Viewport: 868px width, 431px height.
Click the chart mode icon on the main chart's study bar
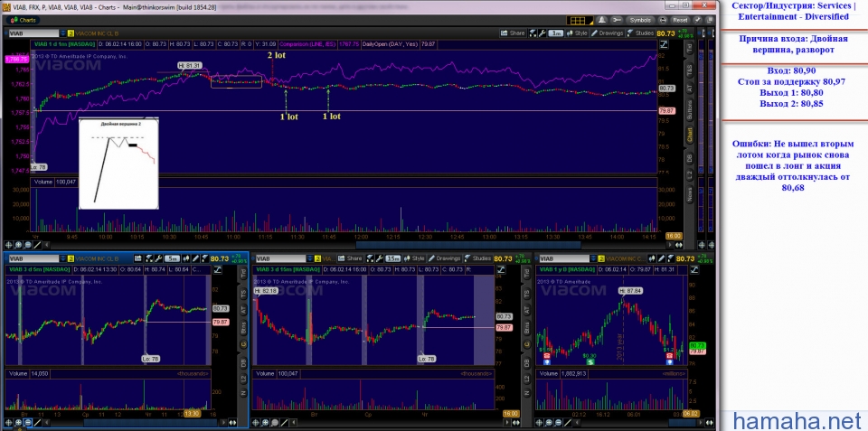coord(664,43)
